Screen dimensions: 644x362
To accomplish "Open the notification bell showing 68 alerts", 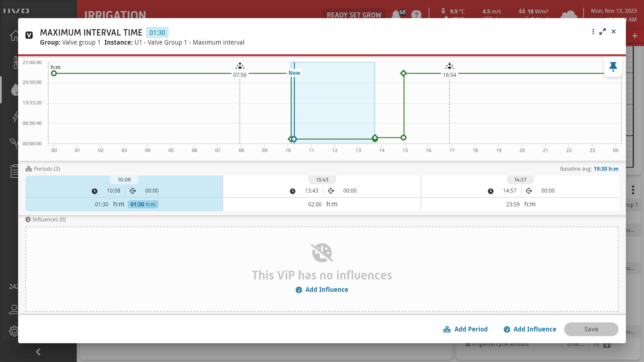I will [x=396, y=14].
